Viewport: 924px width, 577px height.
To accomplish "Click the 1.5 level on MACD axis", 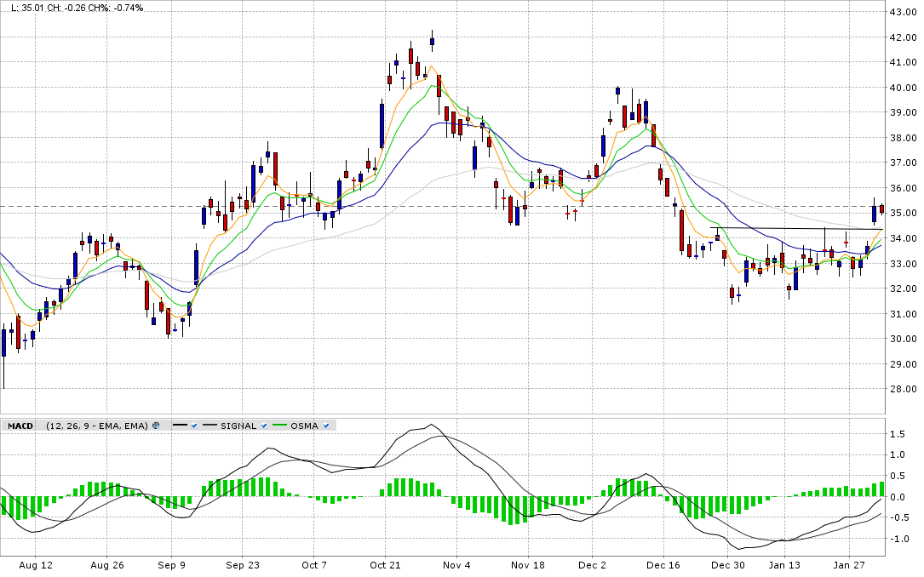I will click(x=898, y=434).
